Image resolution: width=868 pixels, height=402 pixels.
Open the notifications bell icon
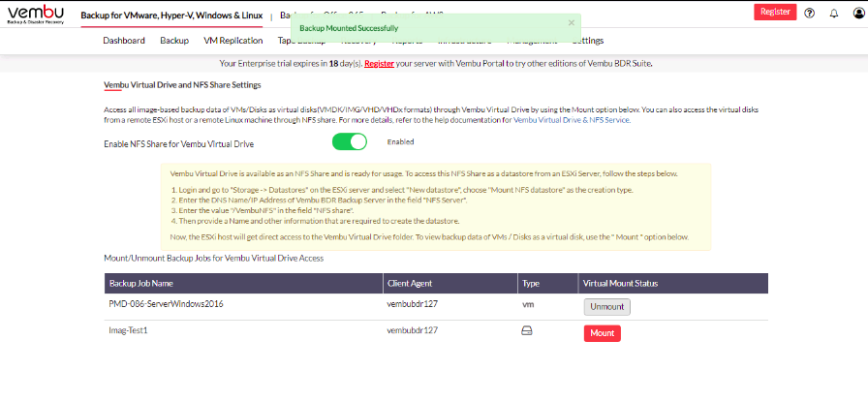pyautogui.click(x=834, y=14)
